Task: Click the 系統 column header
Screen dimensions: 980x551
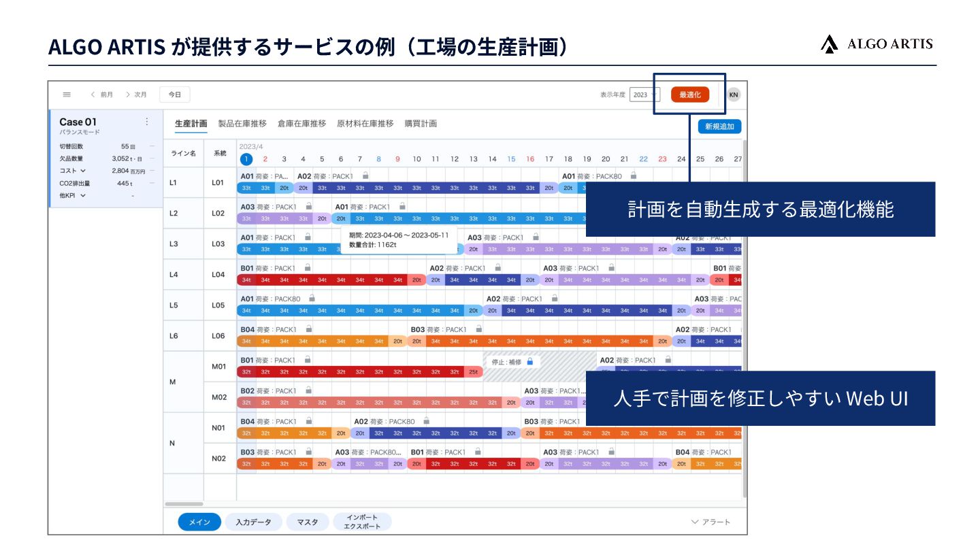Action: [220, 154]
